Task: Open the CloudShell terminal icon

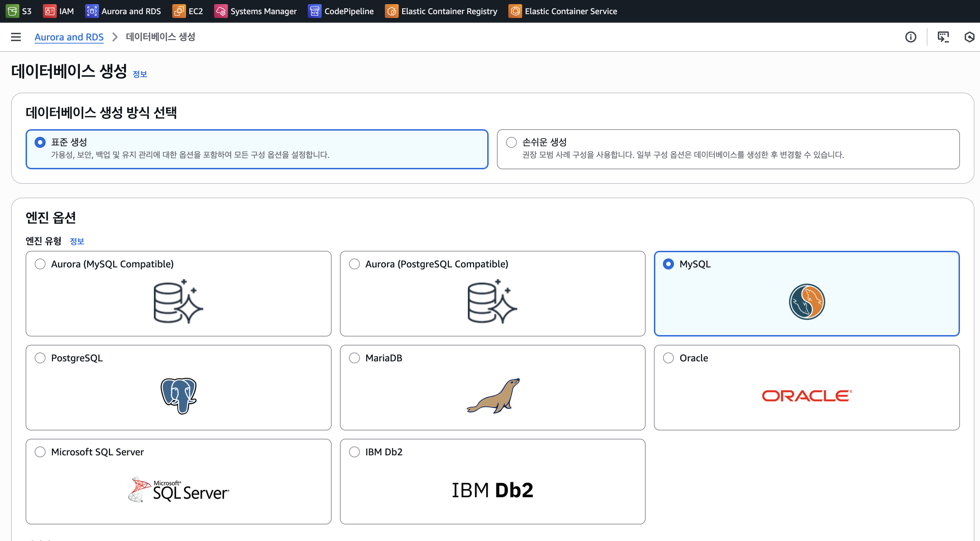Action: pos(943,37)
